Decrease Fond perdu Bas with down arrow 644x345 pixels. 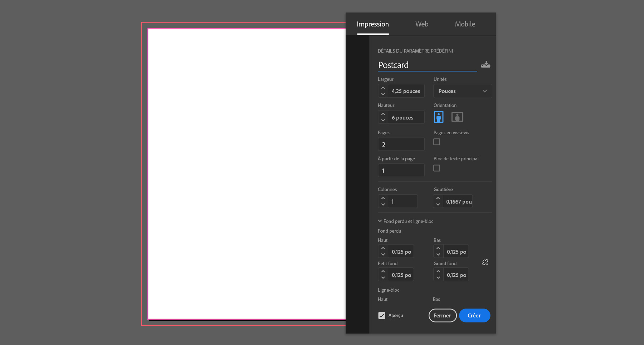(x=438, y=254)
